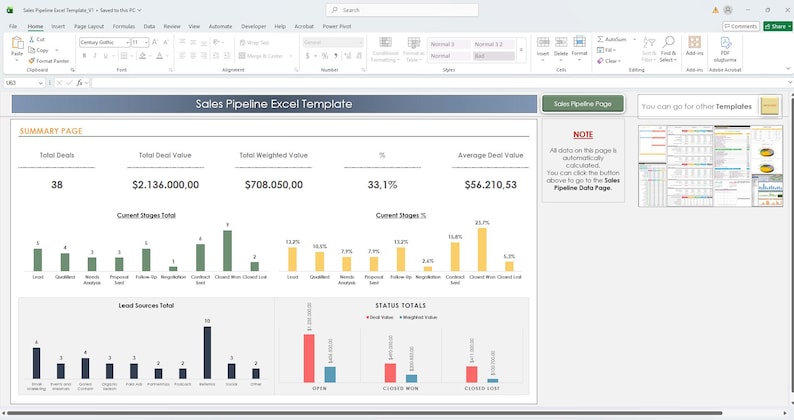
Task: Click the Decrease Indent icon
Action: pyautogui.click(x=216, y=56)
